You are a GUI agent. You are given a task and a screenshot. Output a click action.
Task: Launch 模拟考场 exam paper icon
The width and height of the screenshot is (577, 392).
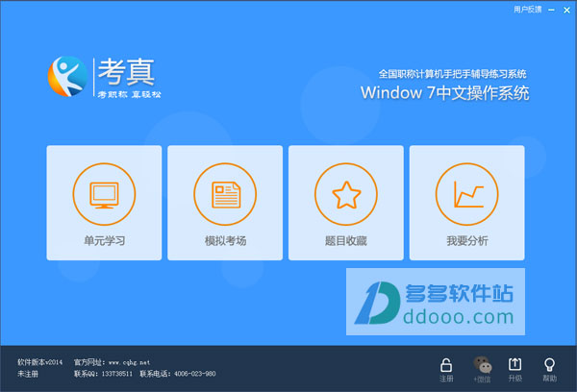tap(225, 194)
